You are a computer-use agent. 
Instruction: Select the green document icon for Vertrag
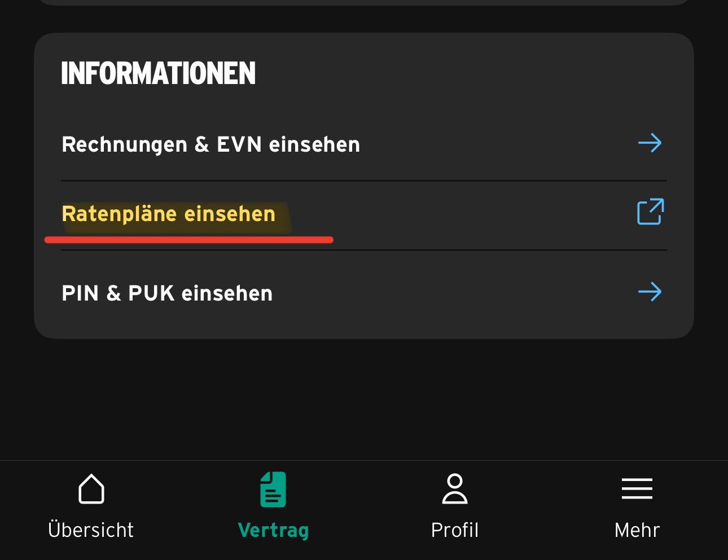(x=273, y=489)
